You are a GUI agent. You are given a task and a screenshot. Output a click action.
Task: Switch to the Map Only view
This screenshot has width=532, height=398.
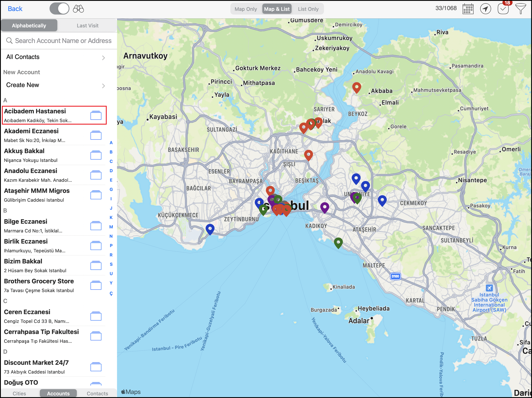[246, 9]
